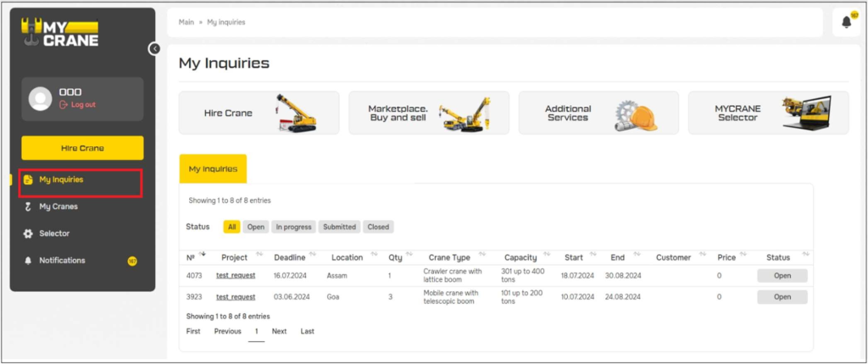Open Selector in sidebar
This screenshot has width=868, height=364.
click(x=54, y=234)
